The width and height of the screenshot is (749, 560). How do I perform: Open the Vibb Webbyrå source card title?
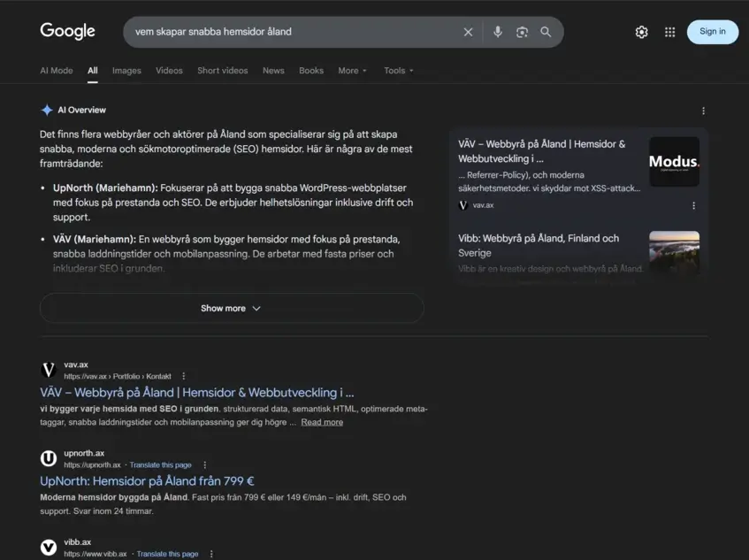(x=539, y=246)
